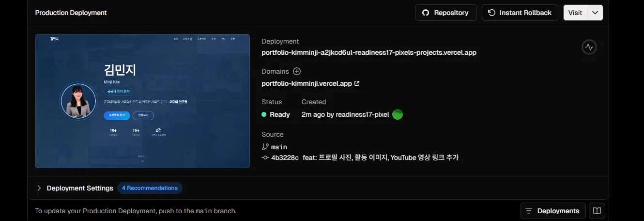Click the Domains label
The height and width of the screenshot is (221, 644).
click(275, 71)
